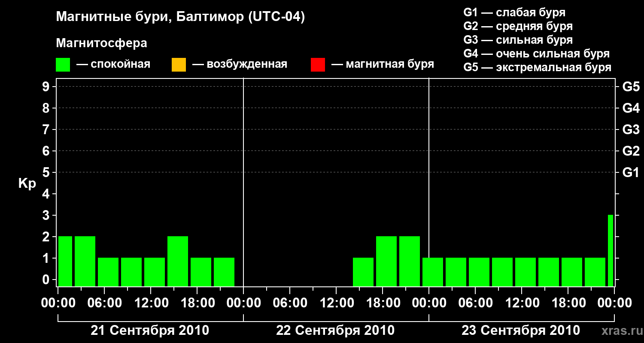The height and width of the screenshot is (343, 644).
Task: Click the '22 Сентября 2010' date label
Action: [x=335, y=331]
